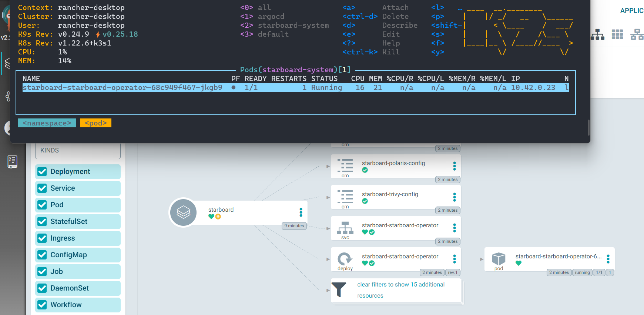Click the synced checkmark on starboard-trivy-config
644x315 pixels.
pyautogui.click(x=365, y=201)
